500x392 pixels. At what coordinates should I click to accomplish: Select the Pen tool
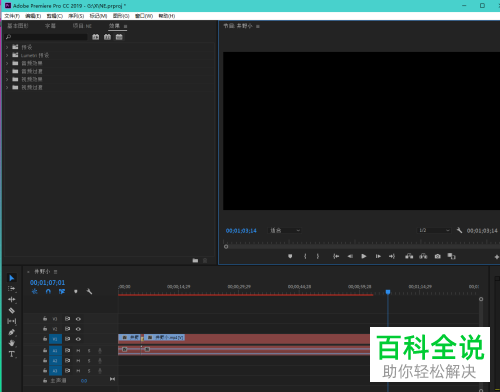[x=12, y=332]
